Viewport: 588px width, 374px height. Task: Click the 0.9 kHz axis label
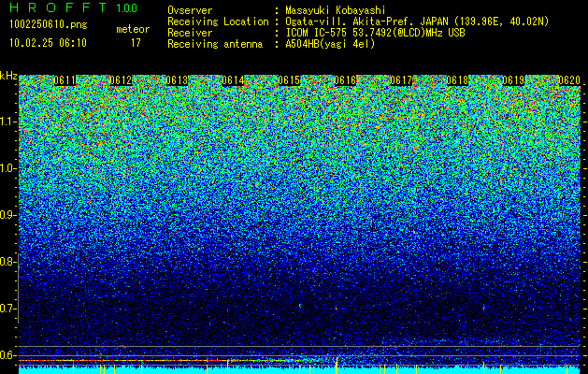[x=8, y=215]
